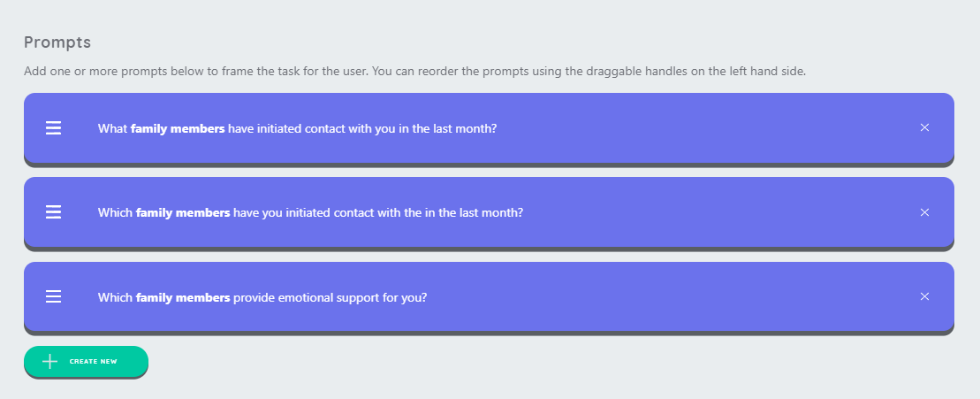Edit the 'Which family members have you initiated' prompt

click(x=310, y=213)
